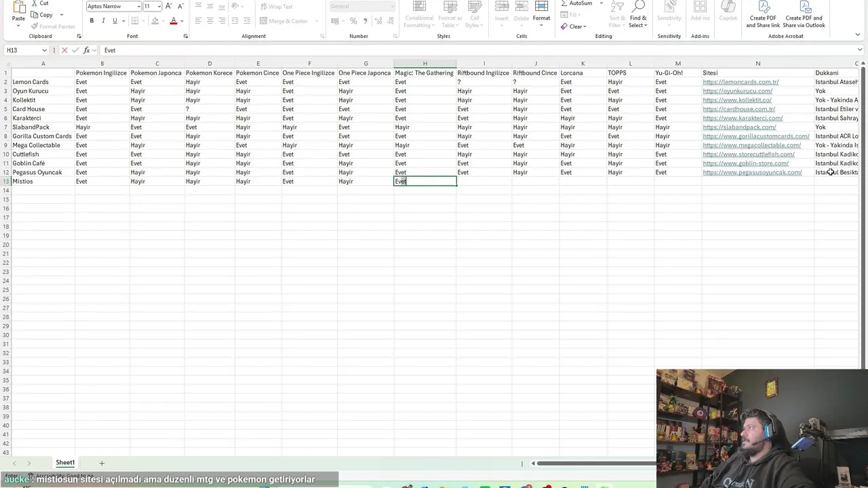Toggle Bold formatting
The height and width of the screenshot is (488, 868).
[92, 21]
